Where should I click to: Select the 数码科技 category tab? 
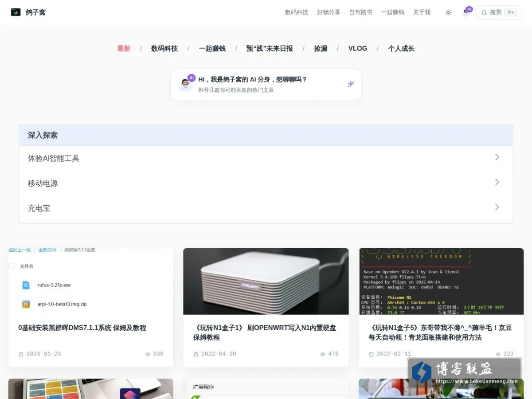click(x=164, y=48)
